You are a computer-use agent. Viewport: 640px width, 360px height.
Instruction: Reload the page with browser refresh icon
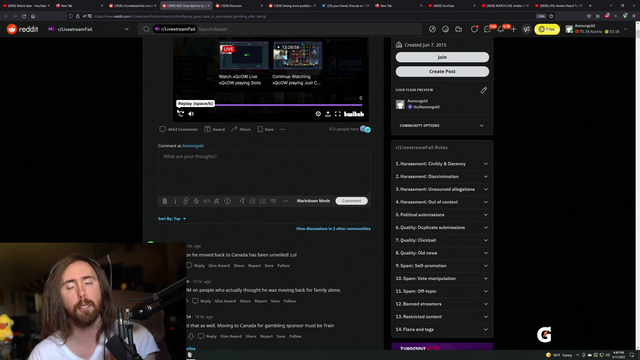(24, 16)
